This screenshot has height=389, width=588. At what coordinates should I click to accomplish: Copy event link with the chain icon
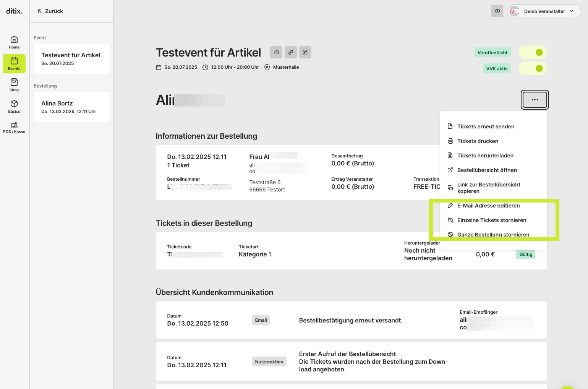(291, 52)
